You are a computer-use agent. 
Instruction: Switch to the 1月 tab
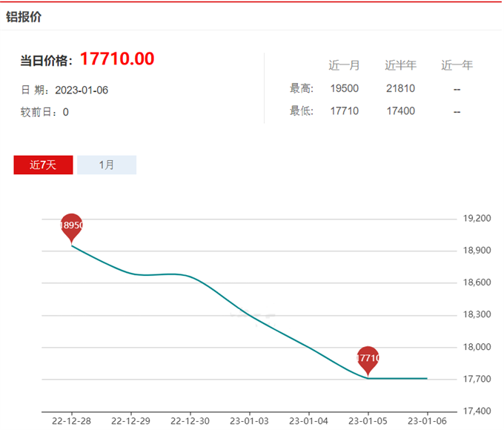tap(107, 165)
